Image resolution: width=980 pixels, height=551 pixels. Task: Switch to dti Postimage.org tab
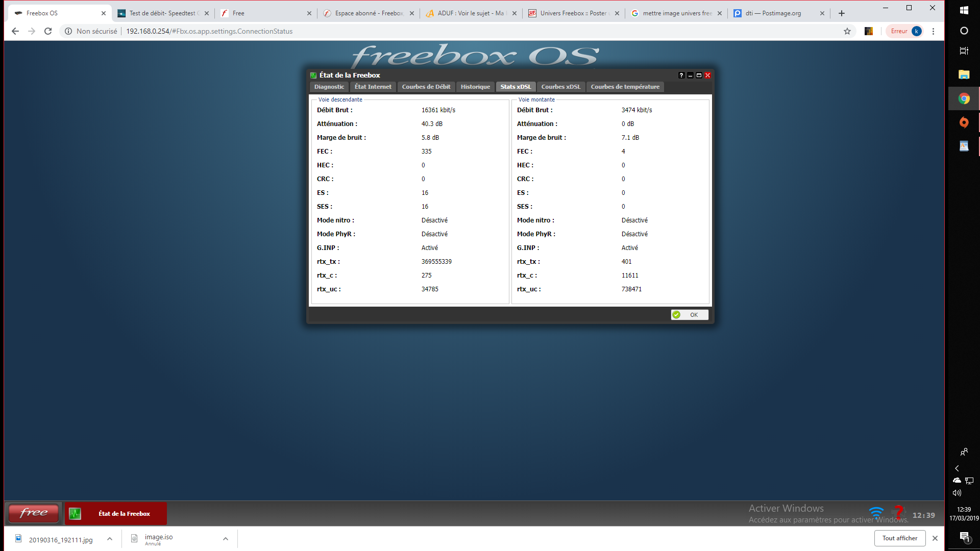[x=778, y=13]
